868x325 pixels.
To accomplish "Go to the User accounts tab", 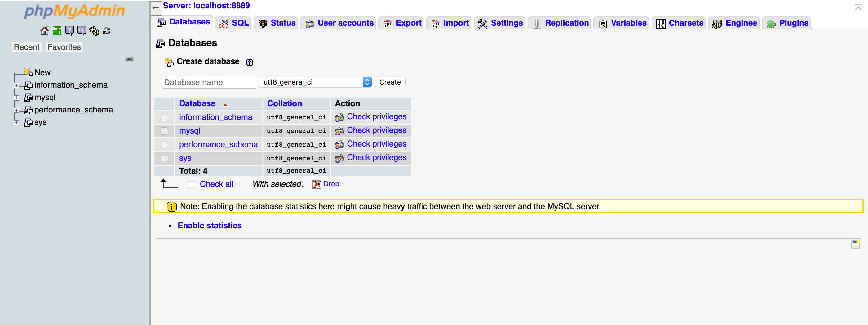I will (339, 23).
